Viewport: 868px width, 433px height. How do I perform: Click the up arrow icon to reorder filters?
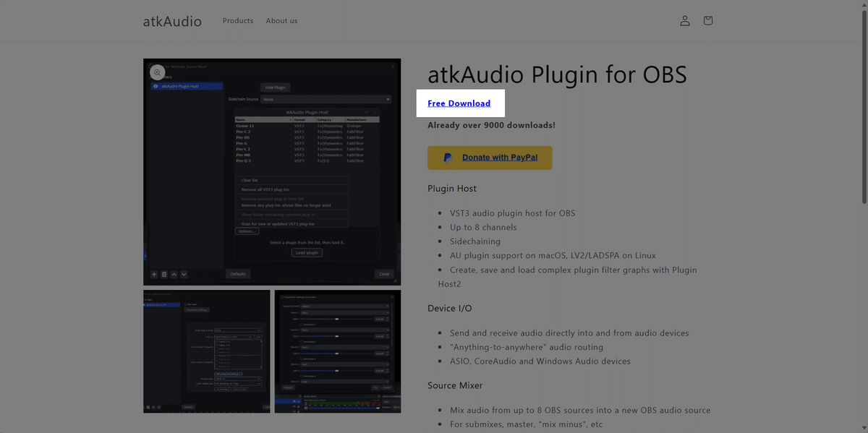click(x=174, y=274)
